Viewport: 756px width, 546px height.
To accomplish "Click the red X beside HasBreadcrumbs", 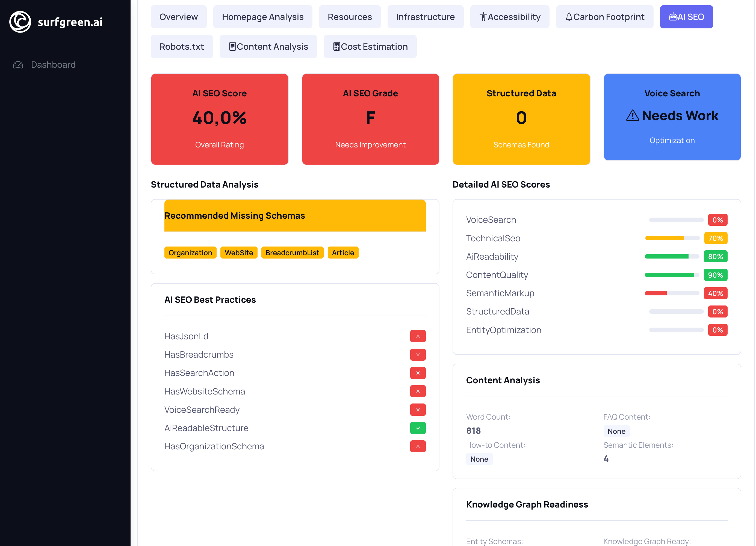I will pyautogui.click(x=418, y=355).
